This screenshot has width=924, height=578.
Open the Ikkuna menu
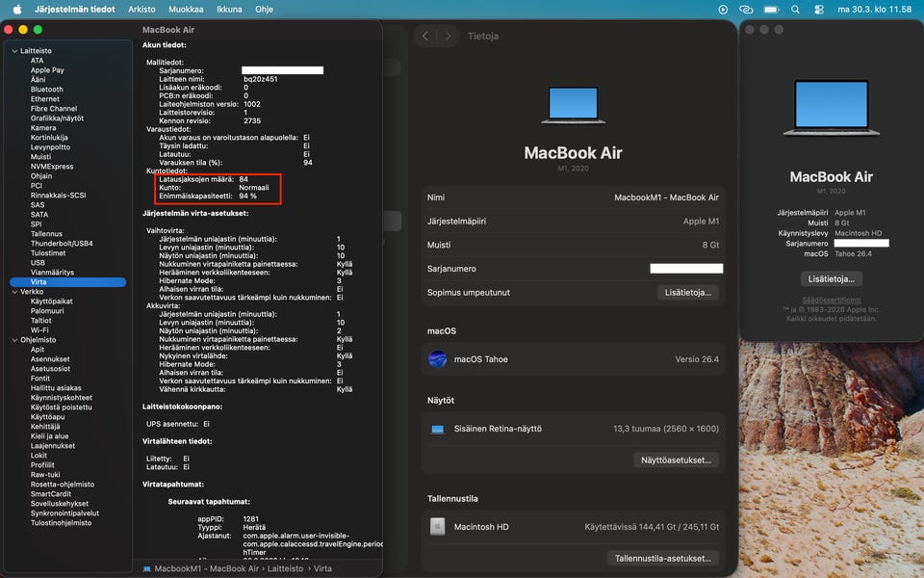(229, 10)
